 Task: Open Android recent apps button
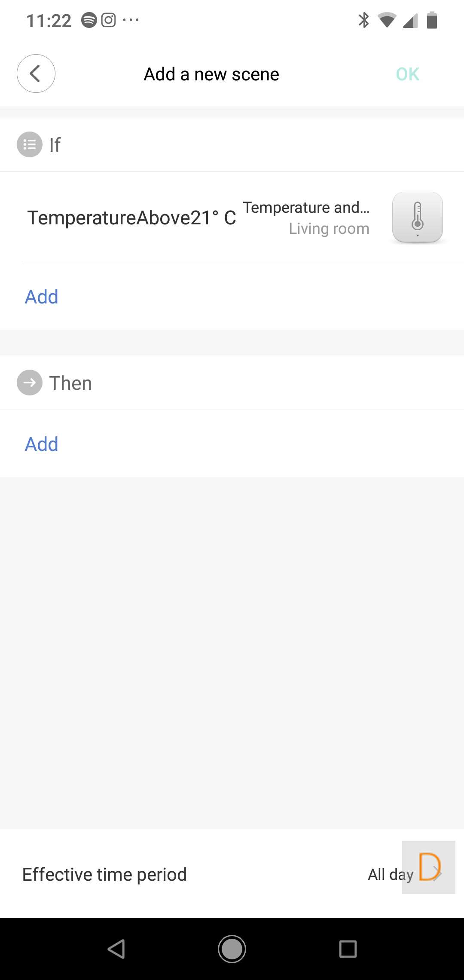click(348, 949)
